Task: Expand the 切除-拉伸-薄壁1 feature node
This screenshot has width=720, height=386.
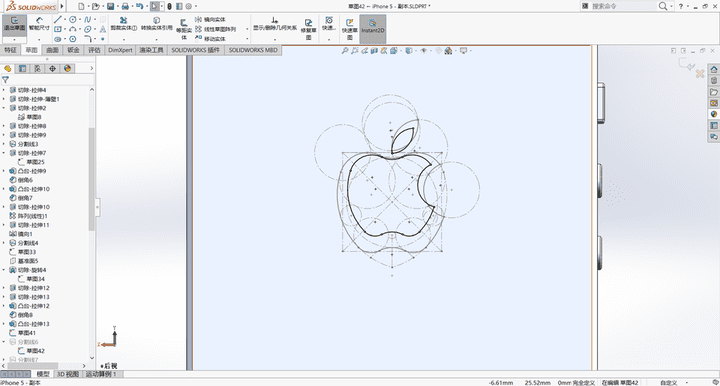Action: (4, 99)
